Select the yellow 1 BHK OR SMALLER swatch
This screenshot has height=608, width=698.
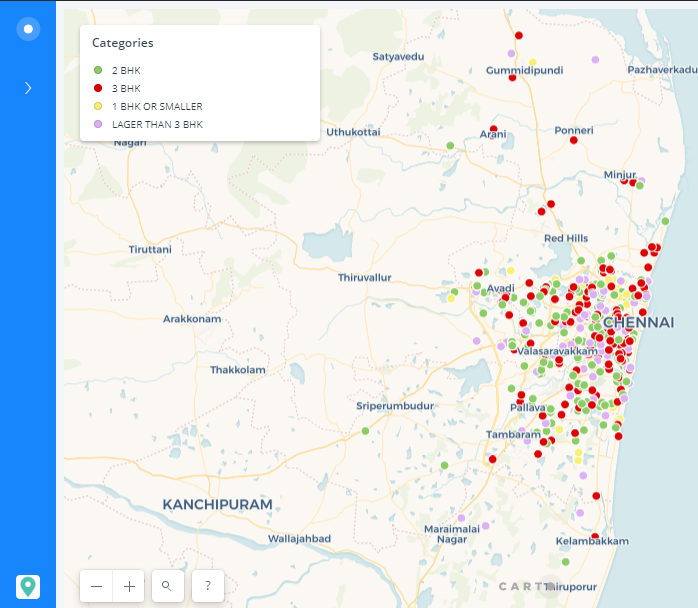pos(98,106)
